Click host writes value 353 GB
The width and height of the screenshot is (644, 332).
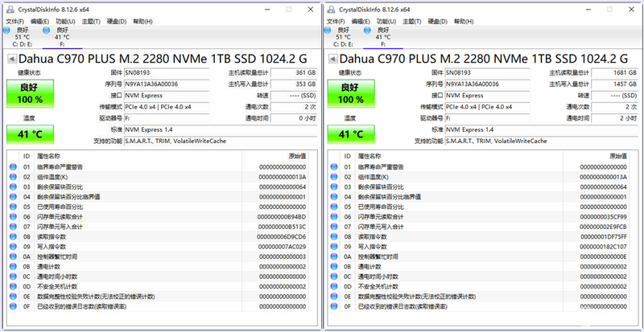tap(294, 84)
